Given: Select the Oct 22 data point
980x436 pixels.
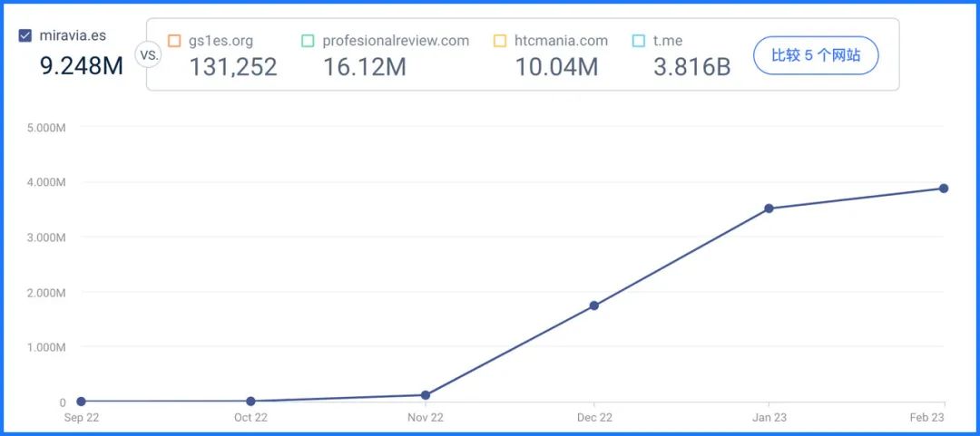Looking at the screenshot, I should point(250,401).
